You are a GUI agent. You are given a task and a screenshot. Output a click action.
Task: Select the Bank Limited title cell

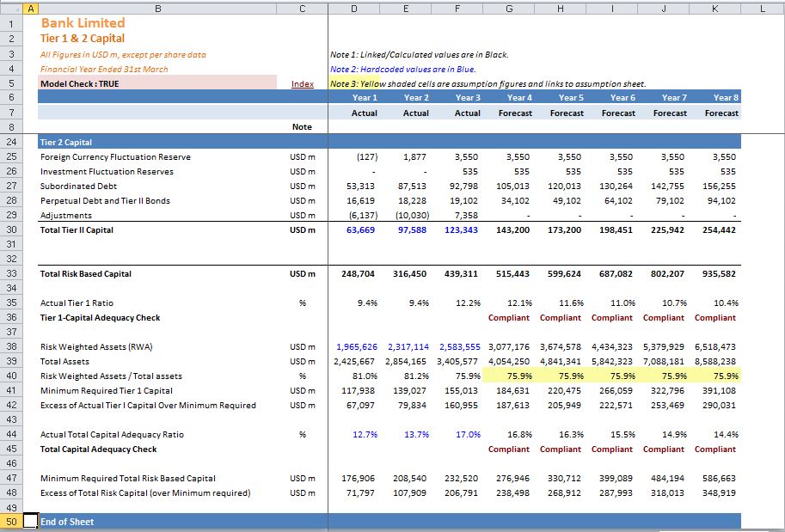tap(83, 23)
